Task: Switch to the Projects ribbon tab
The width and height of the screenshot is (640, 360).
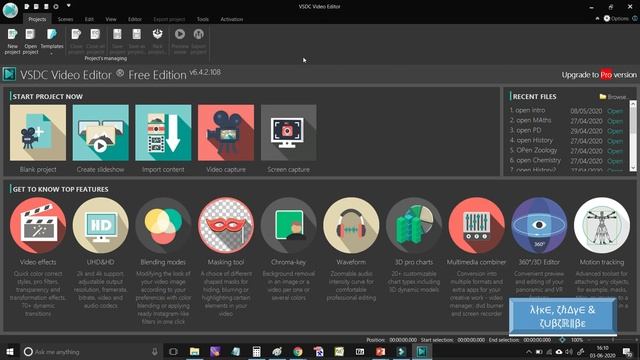Action: (37, 19)
